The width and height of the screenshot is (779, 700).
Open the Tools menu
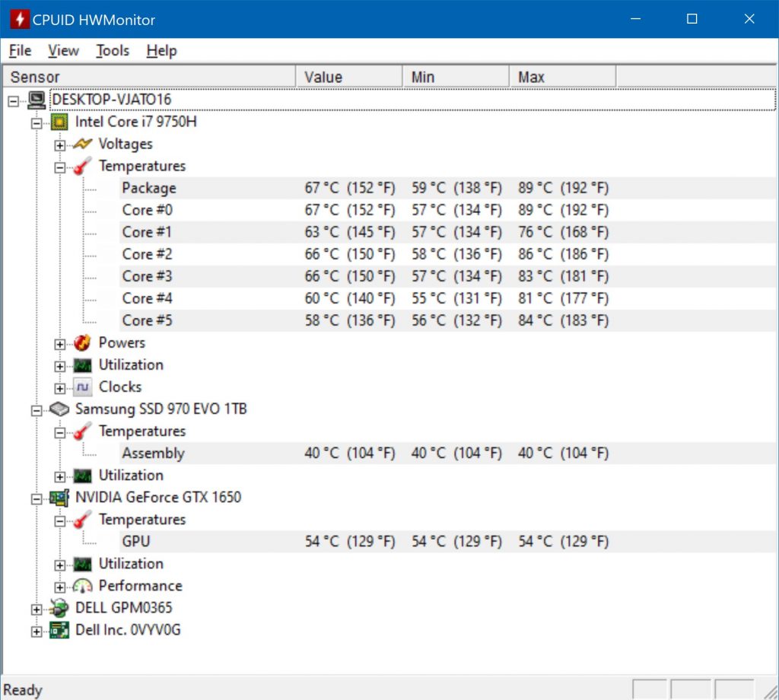click(113, 51)
